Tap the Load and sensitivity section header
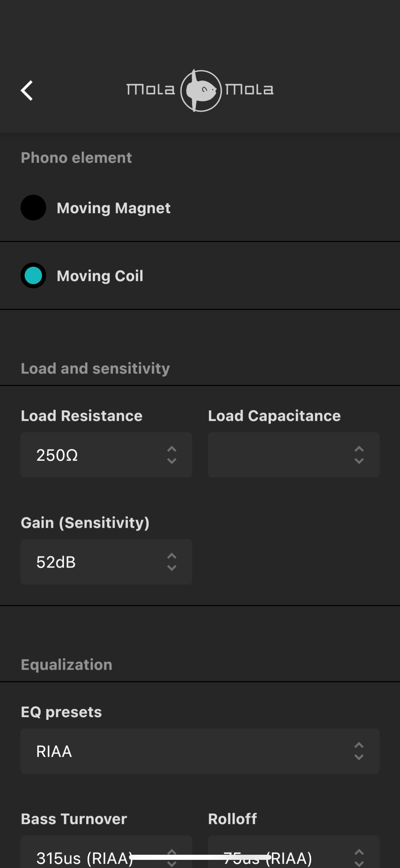The height and width of the screenshot is (868, 400). tap(95, 368)
